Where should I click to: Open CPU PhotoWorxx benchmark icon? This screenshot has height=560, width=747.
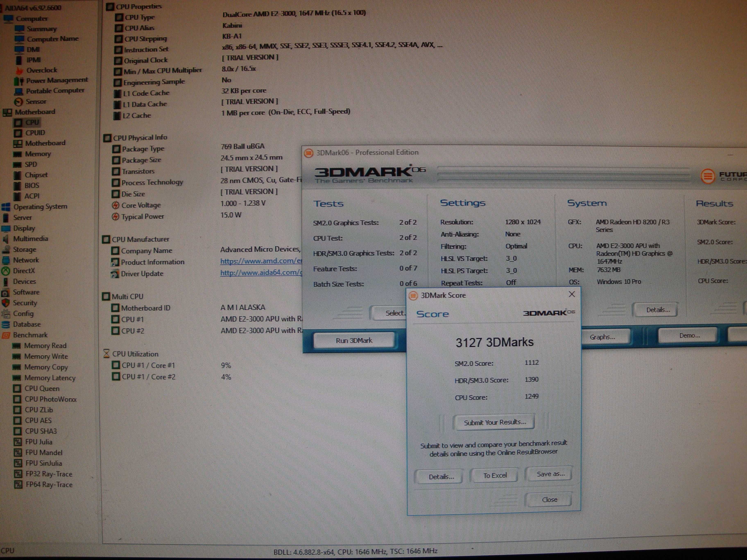click(17, 399)
